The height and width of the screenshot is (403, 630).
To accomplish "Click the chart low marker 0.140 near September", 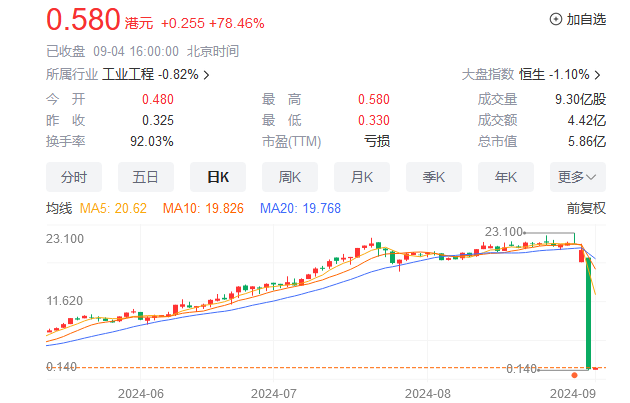I will click(x=522, y=368).
